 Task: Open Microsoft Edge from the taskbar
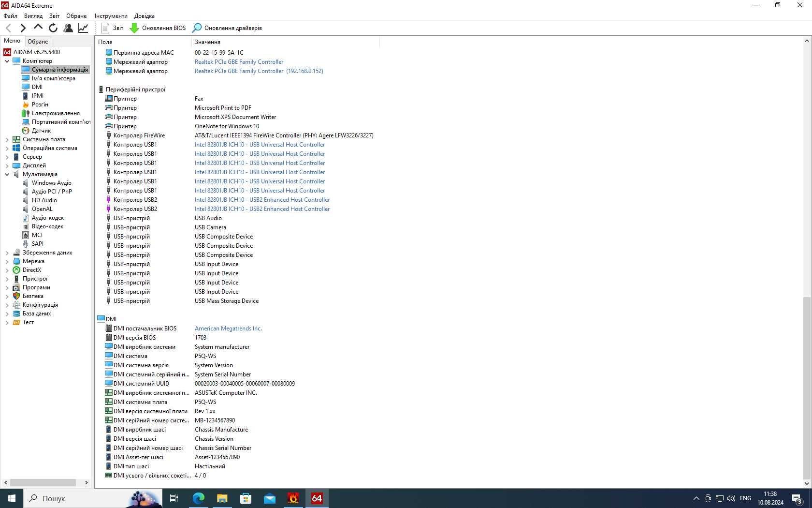pos(198,498)
